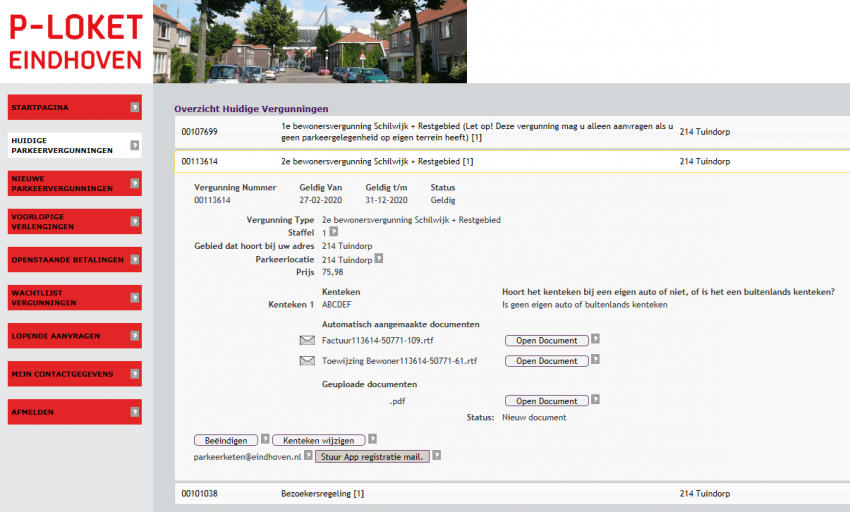Click help icon next to Beëindigen button

[x=265, y=439]
